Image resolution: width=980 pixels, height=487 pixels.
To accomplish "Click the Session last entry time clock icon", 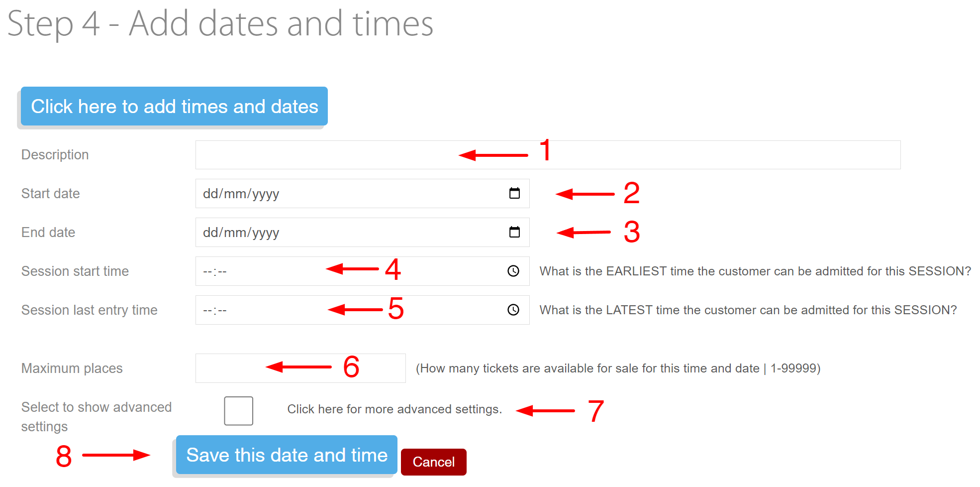I will pyautogui.click(x=513, y=310).
